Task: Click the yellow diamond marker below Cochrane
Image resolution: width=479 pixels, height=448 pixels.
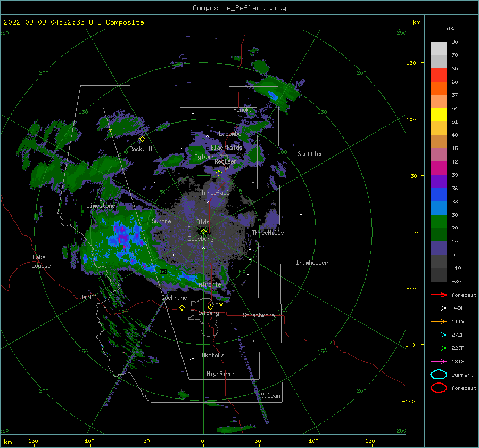Action: [x=182, y=307]
